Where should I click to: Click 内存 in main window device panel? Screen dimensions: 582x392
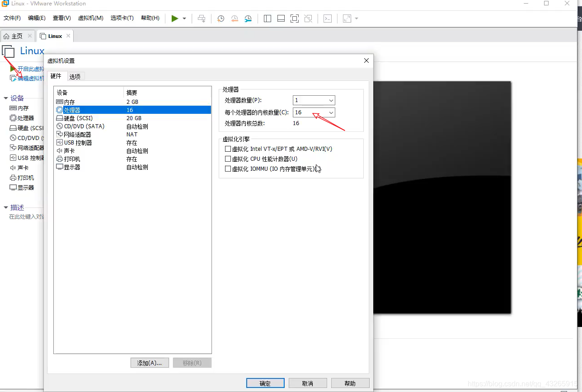tap(19, 108)
